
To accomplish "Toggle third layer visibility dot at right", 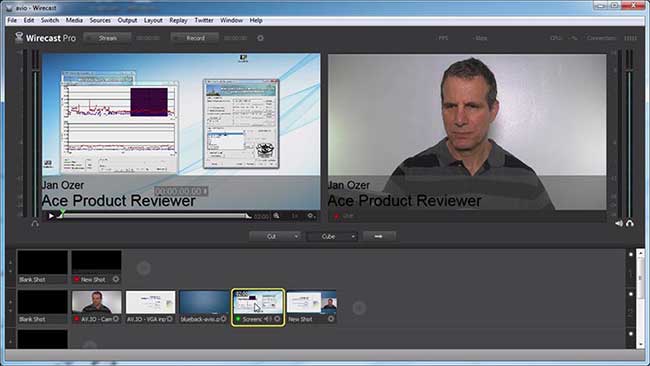I will click(x=631, y=334).
